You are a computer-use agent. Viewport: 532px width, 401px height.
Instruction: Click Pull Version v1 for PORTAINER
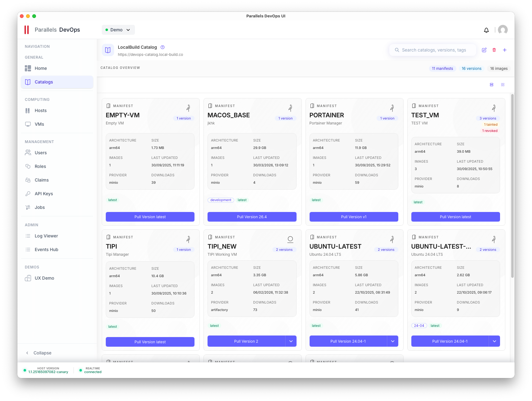(354, 217)
